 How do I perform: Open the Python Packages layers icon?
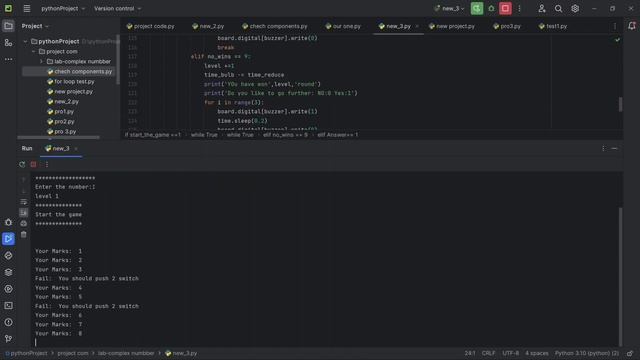(x=8, y=272)
